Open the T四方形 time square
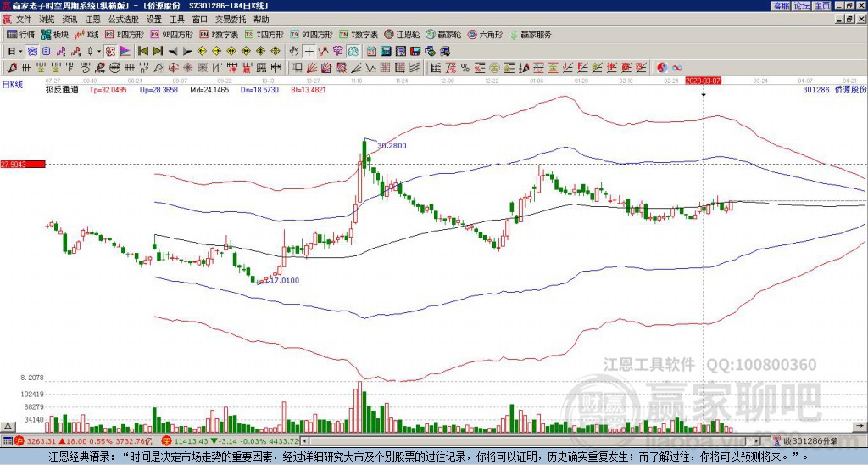This screenshot has width=868, height=465. tap(264, 34)
